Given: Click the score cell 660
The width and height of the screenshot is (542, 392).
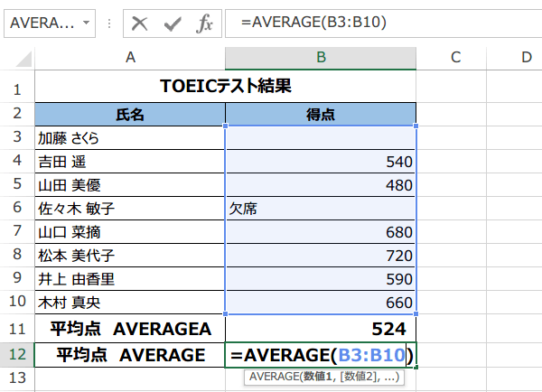Looking at the screenshot, I should click(x=321, y=303).
